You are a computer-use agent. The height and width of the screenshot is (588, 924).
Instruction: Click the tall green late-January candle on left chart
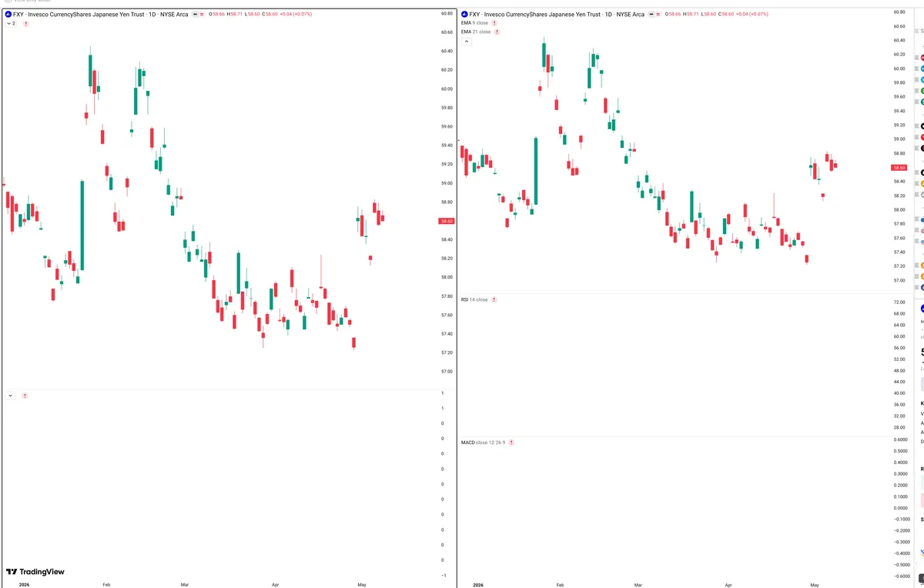(82, 225)
